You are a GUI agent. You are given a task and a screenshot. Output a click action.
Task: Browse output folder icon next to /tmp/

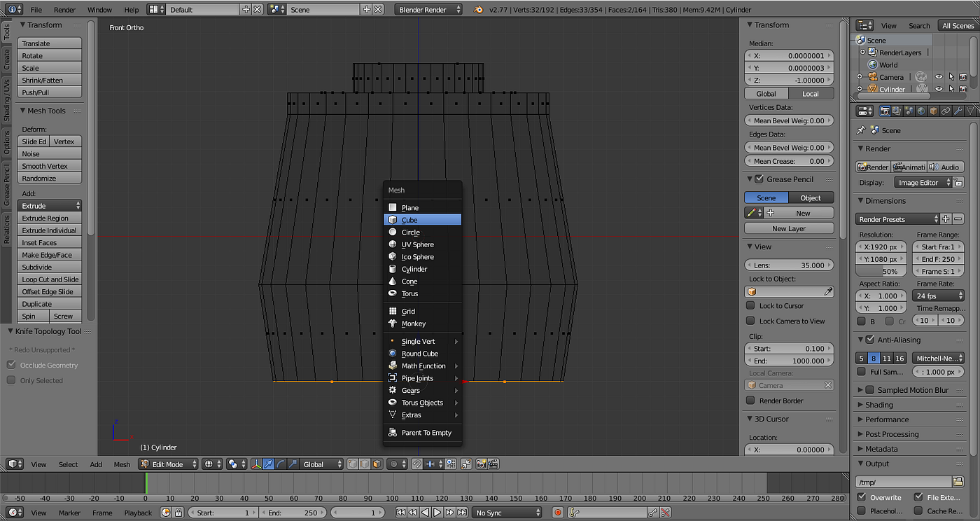pos(958,482)
